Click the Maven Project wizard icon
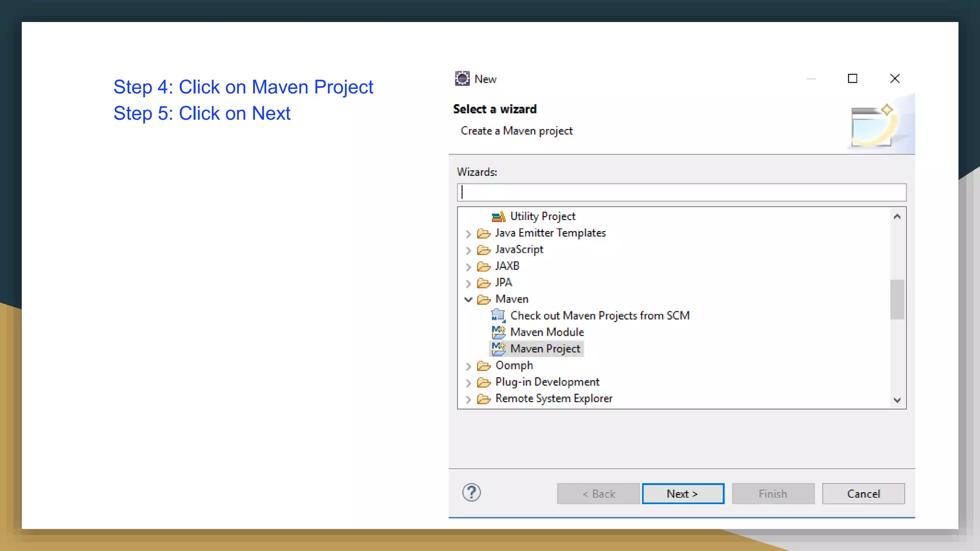Image resolution: width=980 pixels, height=551 pixels. (x=498, y=349)
